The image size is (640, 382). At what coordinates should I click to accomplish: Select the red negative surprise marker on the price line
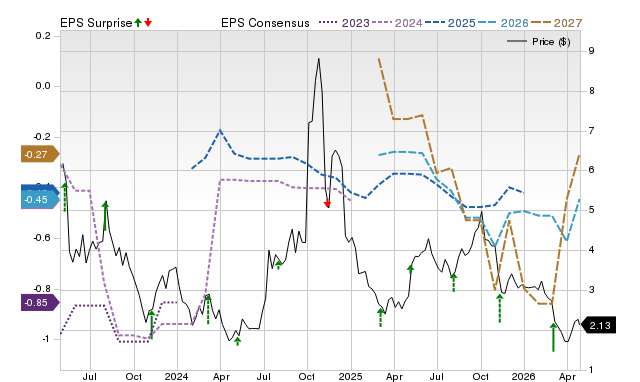point(327,204)
